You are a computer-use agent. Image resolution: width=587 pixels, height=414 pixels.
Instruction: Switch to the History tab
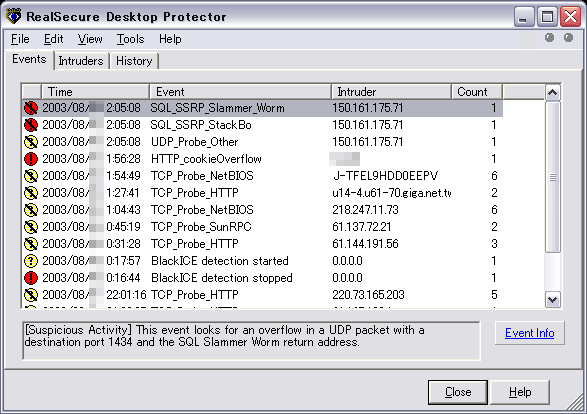click(134, 61)
